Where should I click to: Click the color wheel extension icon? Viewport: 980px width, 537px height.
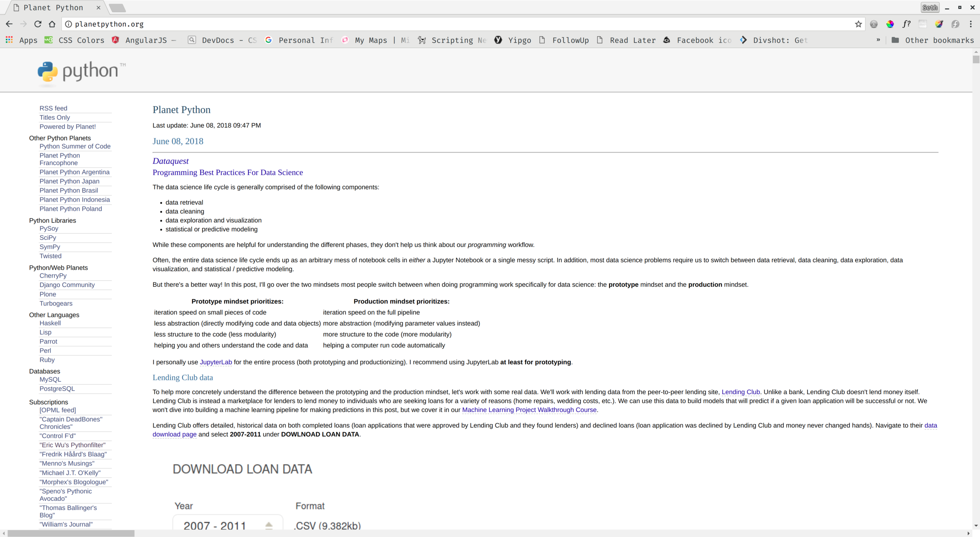coord(890,24)
